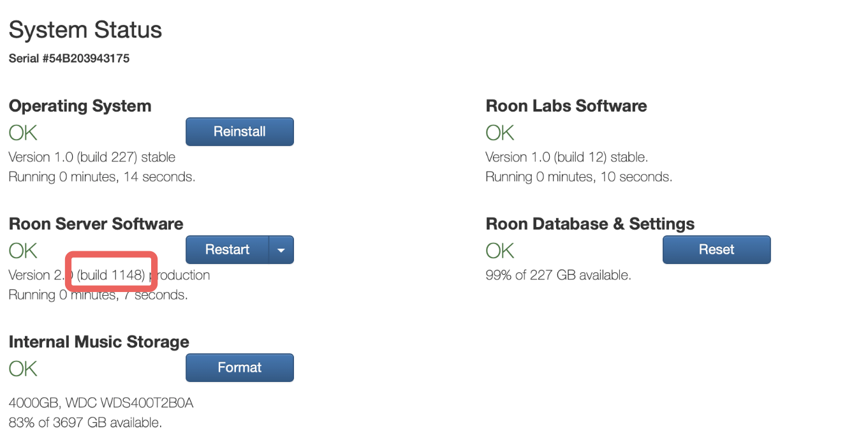Click the OK status under Roon Labs Software
The height and width of the screenshot is (447, 868).
[x=499, y=133]
